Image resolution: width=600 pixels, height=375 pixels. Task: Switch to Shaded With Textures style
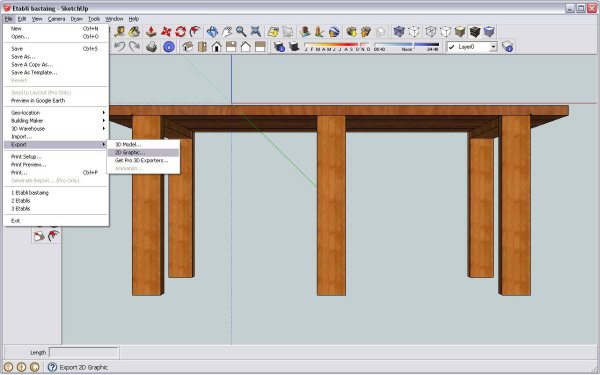pyautogui.click(x=474, y=31)
